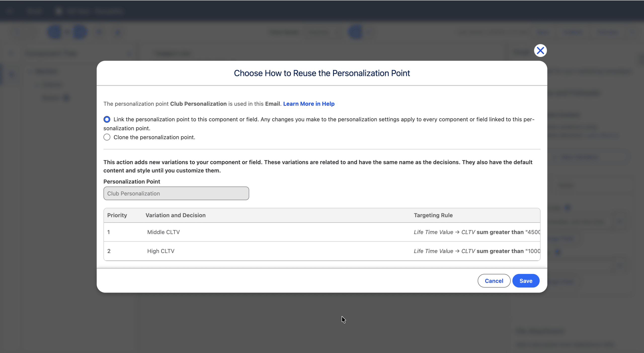The height and width of the screenshot is (353, 644).
Task: Select the Middle CLTV variation row
Action: coord(164,232)
